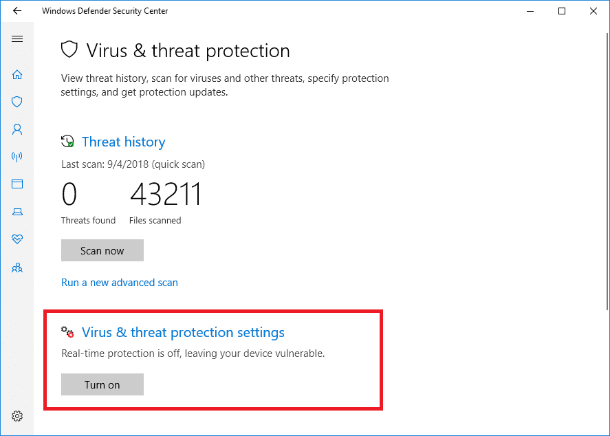The image size is (610, 436).
Task: Go back with the back arrow
Action: pos(17,11)
